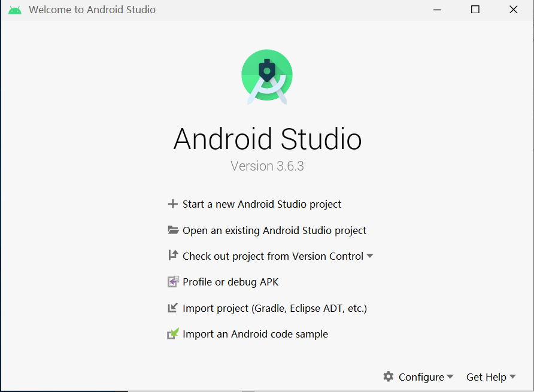This screenshot has width=534, height=392.
Task: Click the Android head icon in title bar
Action: [x=15, y=10]
